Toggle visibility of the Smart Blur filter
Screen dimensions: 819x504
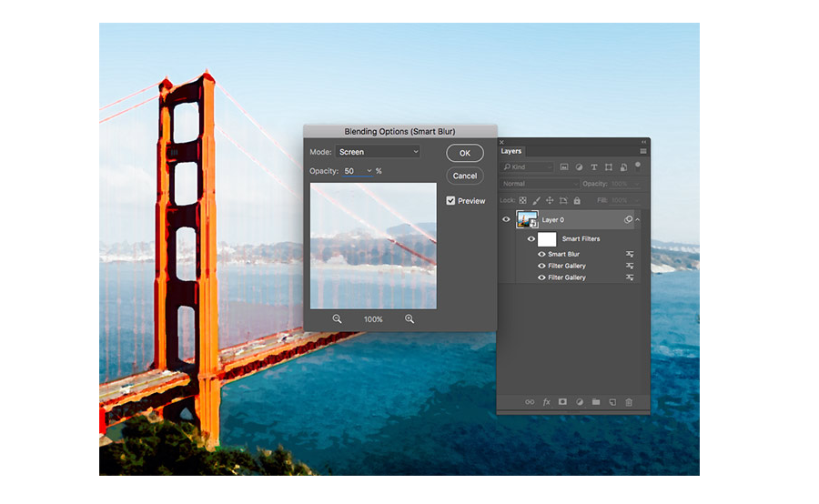click(541, 255)
